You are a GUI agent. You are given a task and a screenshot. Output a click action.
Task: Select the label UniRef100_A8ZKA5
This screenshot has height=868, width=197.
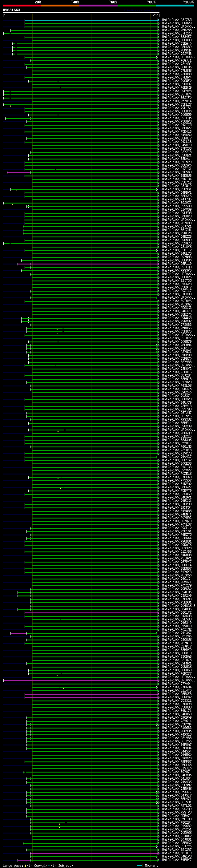coord(177,304)
